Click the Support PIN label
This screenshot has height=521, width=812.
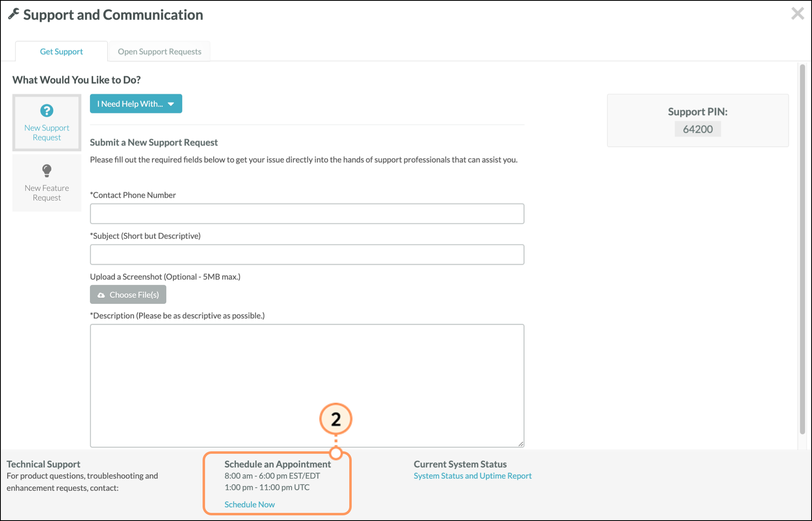(698, 112)
